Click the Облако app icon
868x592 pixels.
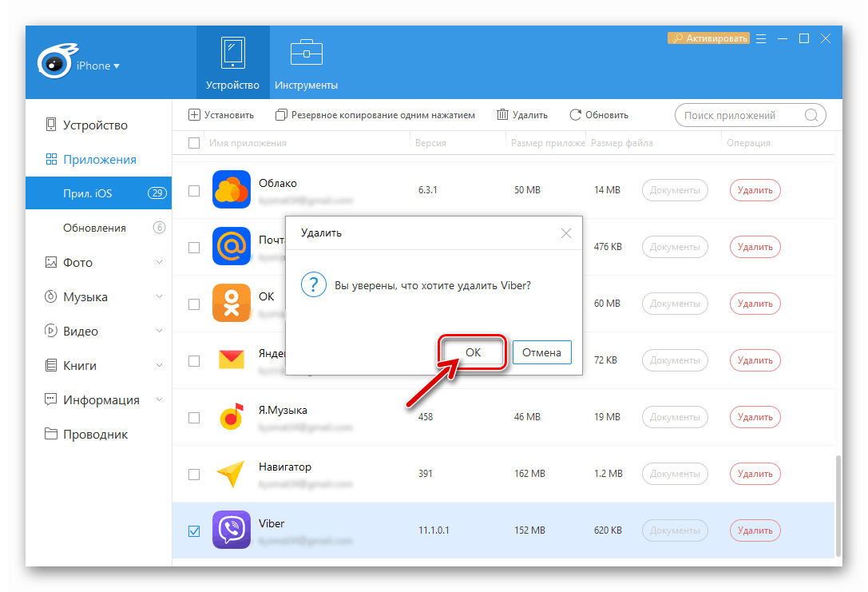(x=232, y=189)
